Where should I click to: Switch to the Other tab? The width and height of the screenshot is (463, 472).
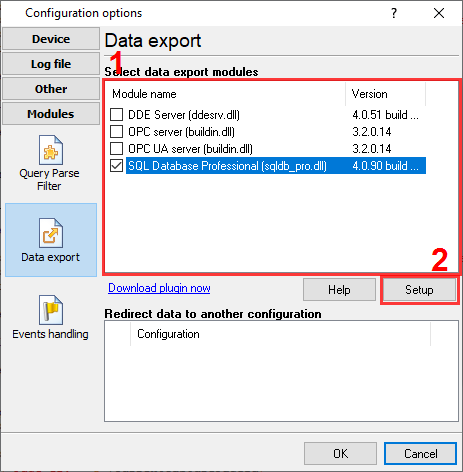tap(51, 89)
